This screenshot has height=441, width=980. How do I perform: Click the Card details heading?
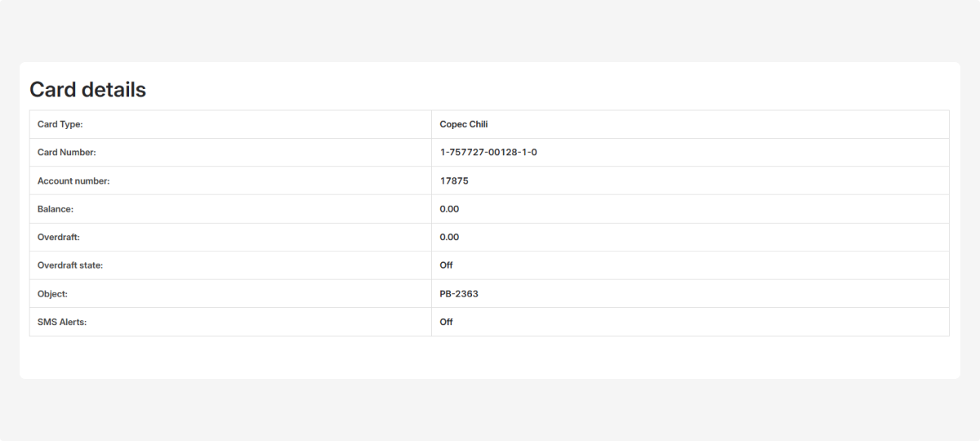(x=87, y=90)
